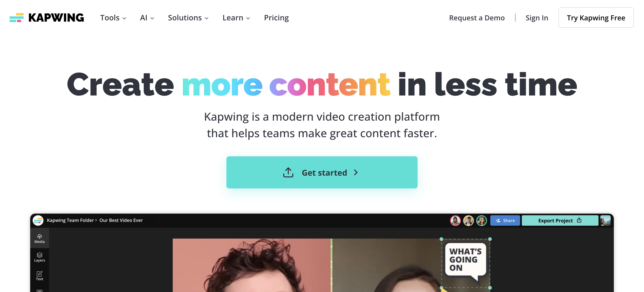The width and height of the screenshot is (644, 292).
Task: Click the Get started button
Action: [322, 172]
